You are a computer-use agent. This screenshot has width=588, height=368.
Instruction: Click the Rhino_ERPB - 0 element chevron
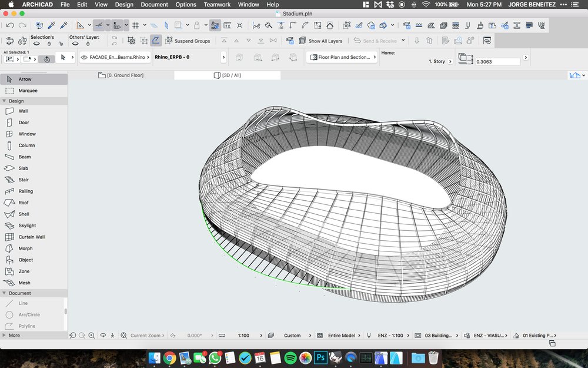pos(223,57)
